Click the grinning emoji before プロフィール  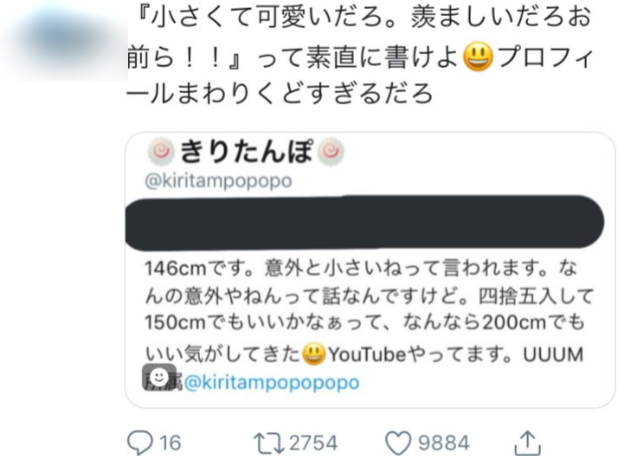[478, 57]
